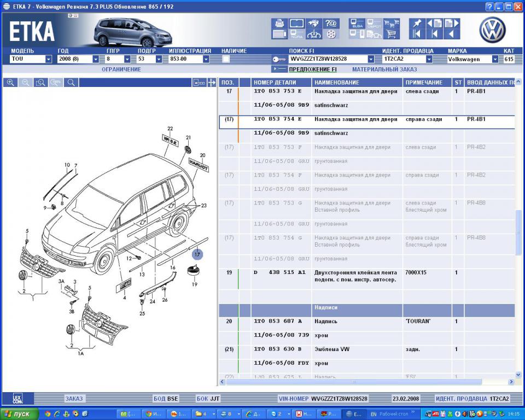Click the zoom-to-area magnifier icon

[x=40, y=83]
